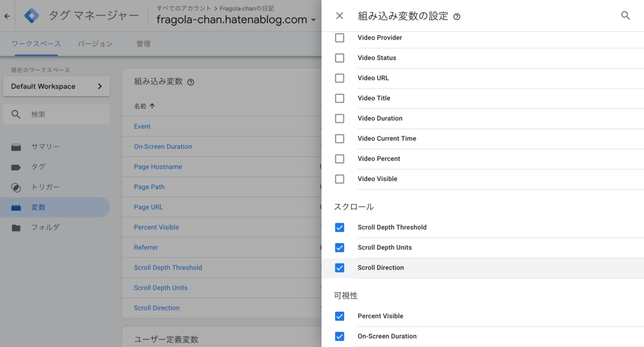This screenshot has width=644, height=347.
Task: Enable the Video Percent checkbox
Action: coord(339,158)
